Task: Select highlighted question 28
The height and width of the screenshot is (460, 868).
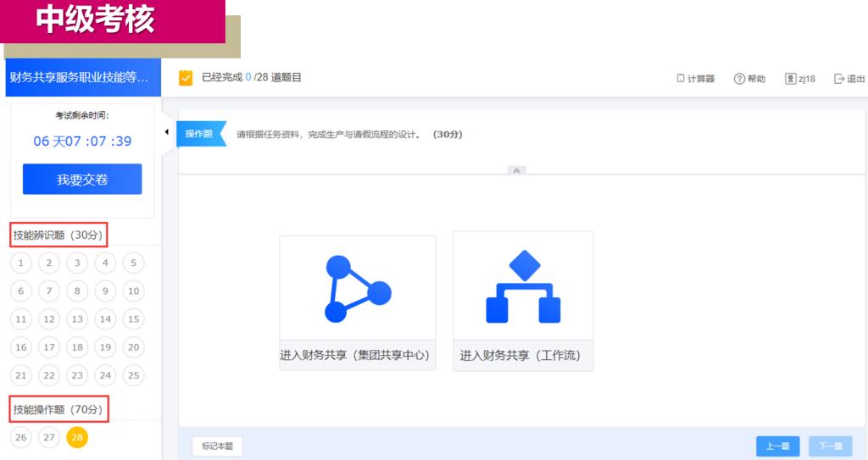Action: 77,437
